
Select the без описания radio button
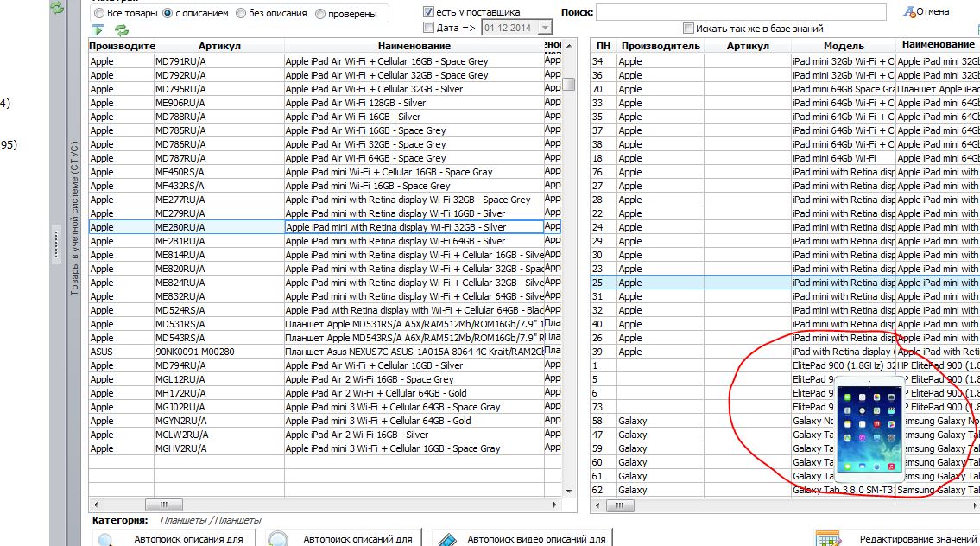click(241, 13)
